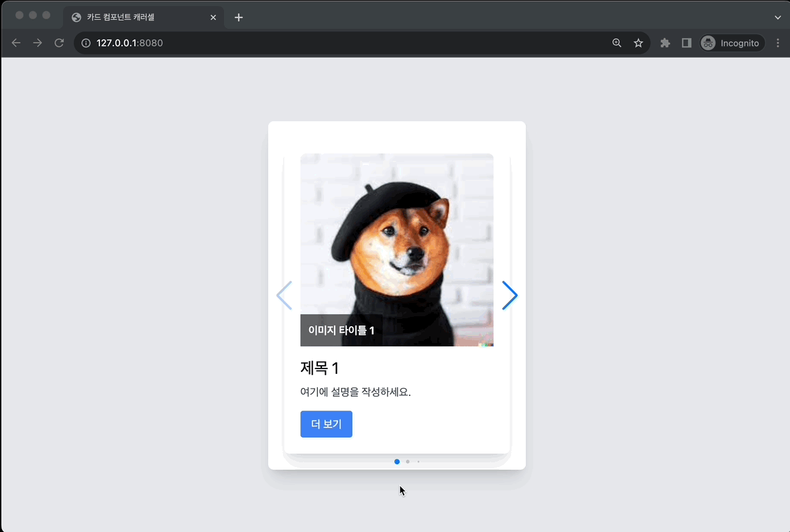This screenshot has height=532, width=790.
Task: Open the Extensions puzzle icon
Action: pyautogui.click(x=665, y=43)
